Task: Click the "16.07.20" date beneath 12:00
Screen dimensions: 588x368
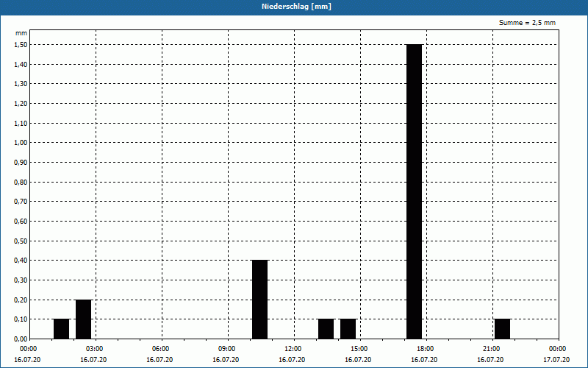Action: coord(292,360)
